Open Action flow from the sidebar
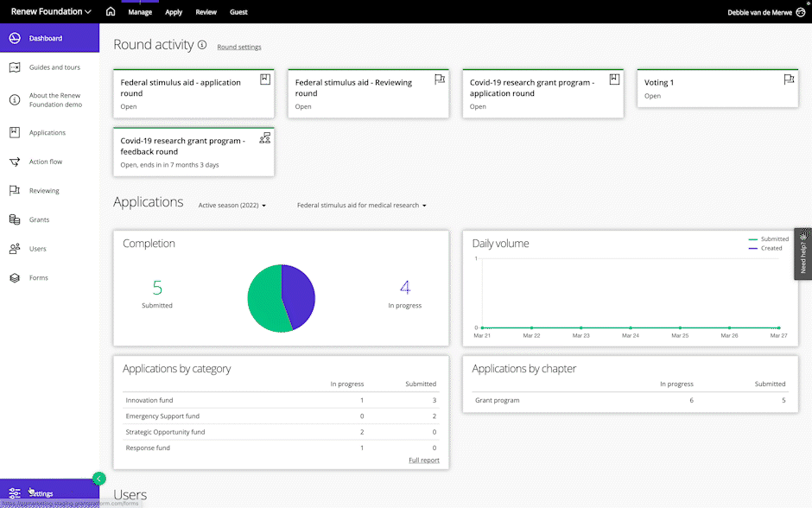 15,162
